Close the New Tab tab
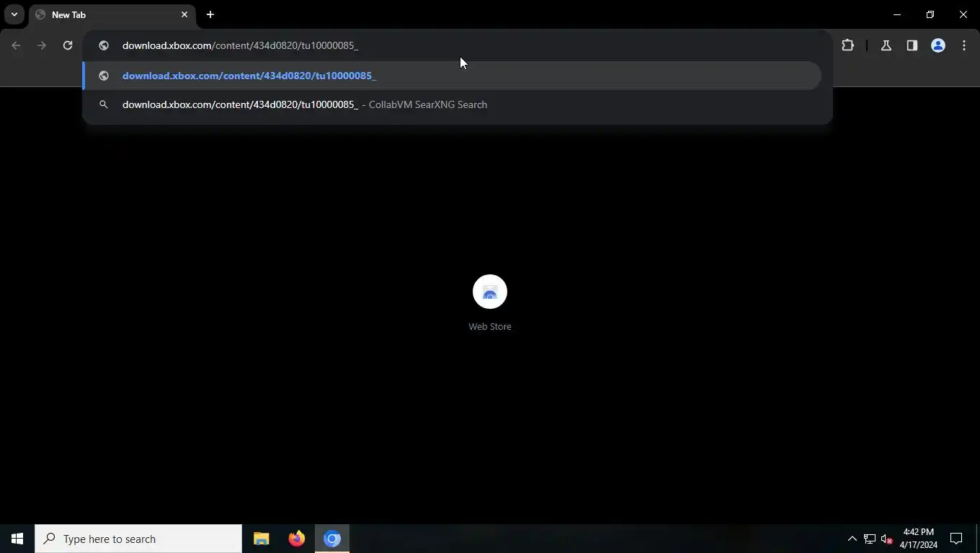Image resolution: width=980 pixels, height=553 pixels. pyautogui.click(x=184, y=14)
